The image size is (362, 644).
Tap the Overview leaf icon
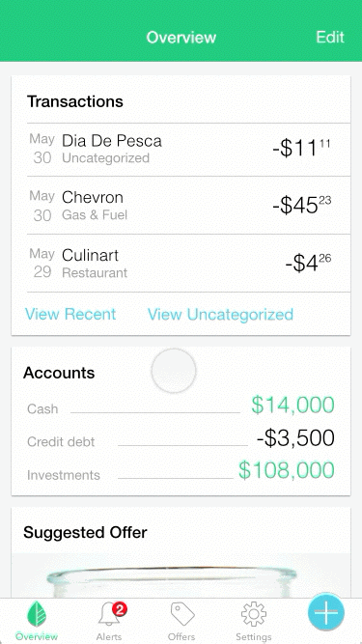(37, 615)
